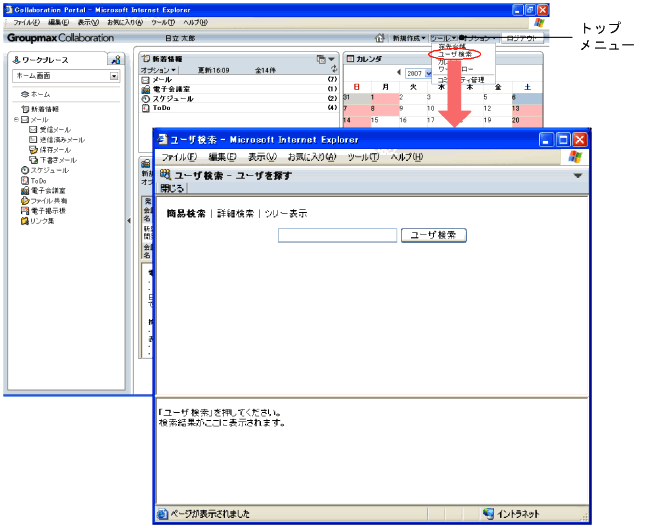This screenshot has height=528, width=652.
Task: Click the intranet zone icon in status bar
Action: click(x=488, y=513)
